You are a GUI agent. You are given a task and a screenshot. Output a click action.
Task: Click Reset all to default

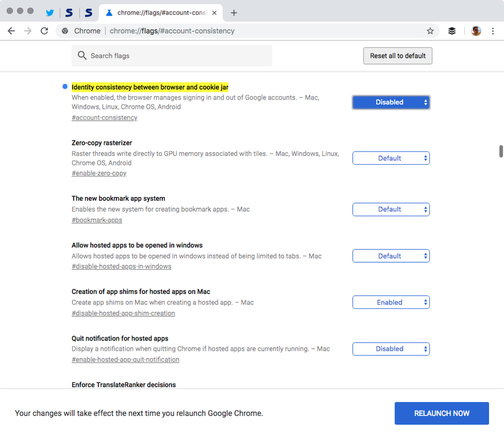pos(398,55)
